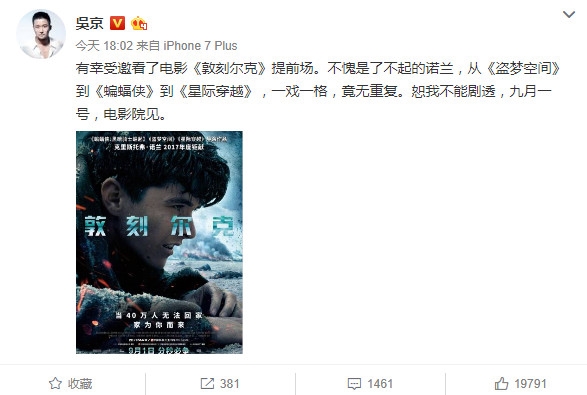Expand the 1461 comments section
The image size is (587, 395).
coord(370,383)
